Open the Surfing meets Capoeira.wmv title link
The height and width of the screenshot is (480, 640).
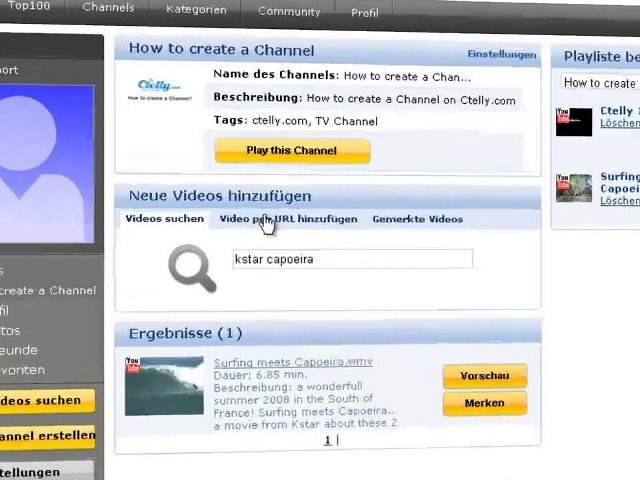point(292,362)
